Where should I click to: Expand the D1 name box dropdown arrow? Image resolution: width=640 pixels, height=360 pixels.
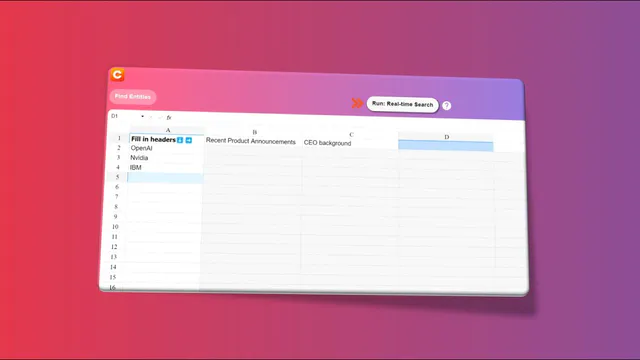click(142, 117)
